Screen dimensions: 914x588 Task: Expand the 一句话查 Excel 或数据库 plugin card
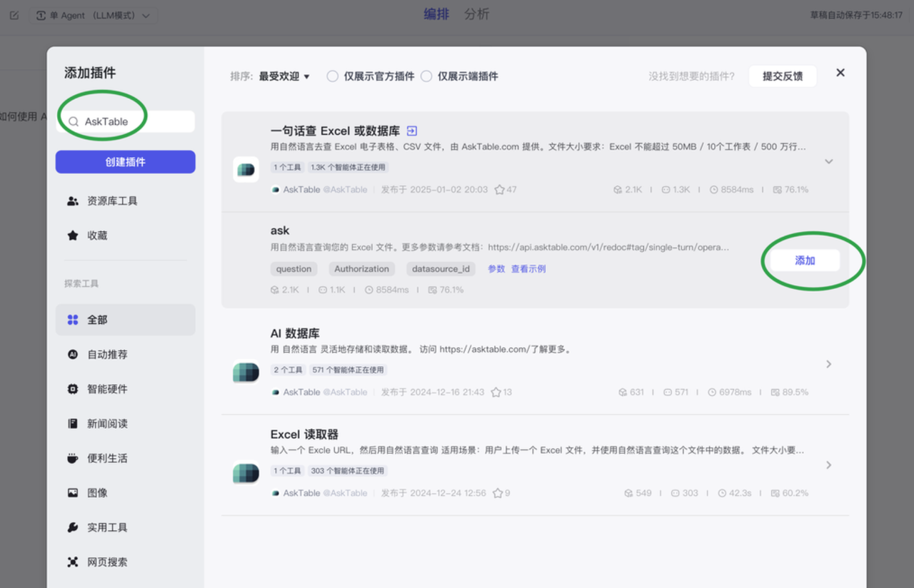828,161
